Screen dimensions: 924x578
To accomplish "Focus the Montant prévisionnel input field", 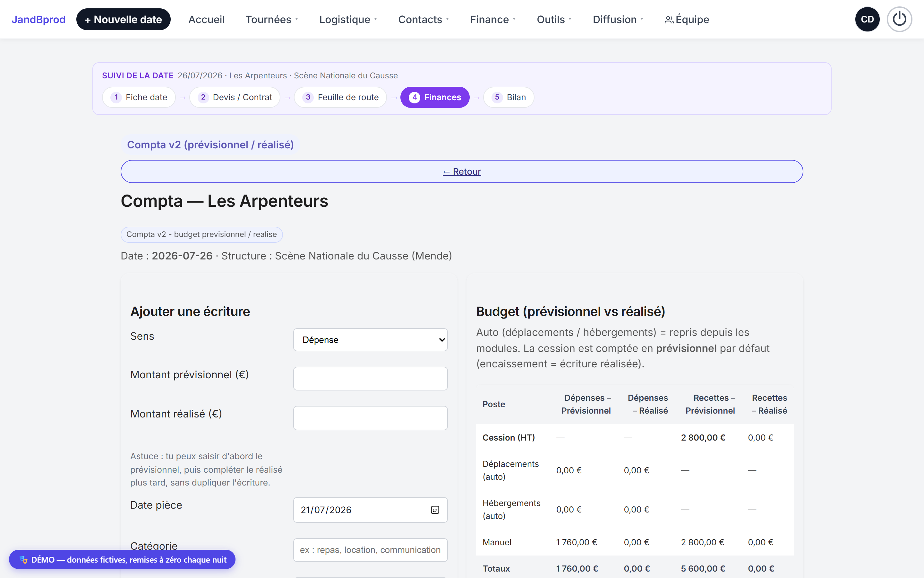I will (370, 379).
